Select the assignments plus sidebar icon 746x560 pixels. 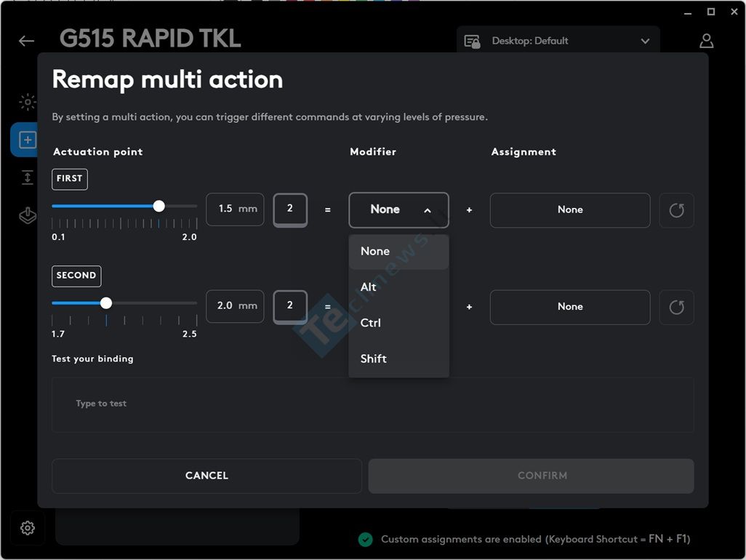tap(28, 140)
